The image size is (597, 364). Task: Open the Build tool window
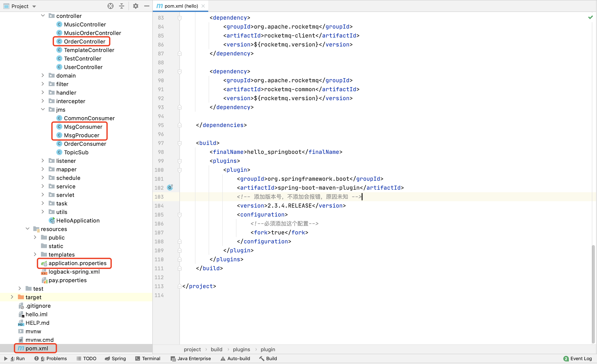tap(268, 358)
